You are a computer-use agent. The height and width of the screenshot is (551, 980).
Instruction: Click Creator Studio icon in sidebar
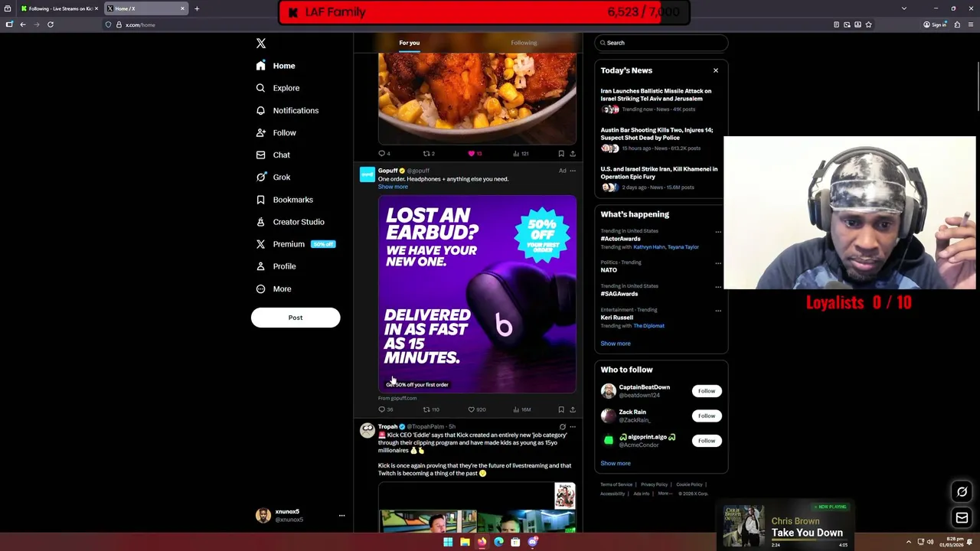tap(261, 222)
